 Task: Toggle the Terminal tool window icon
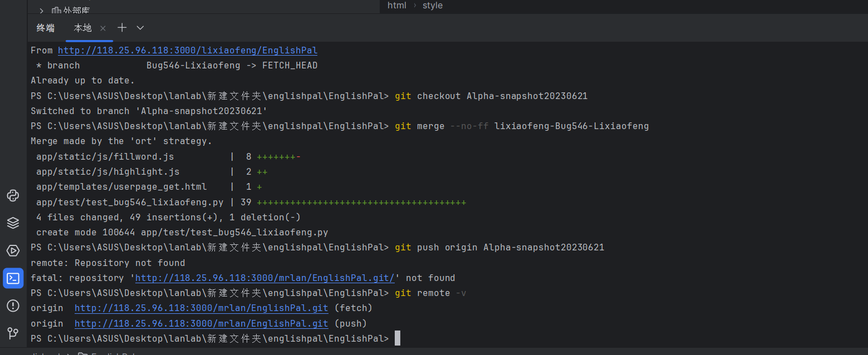coord(13,278)
